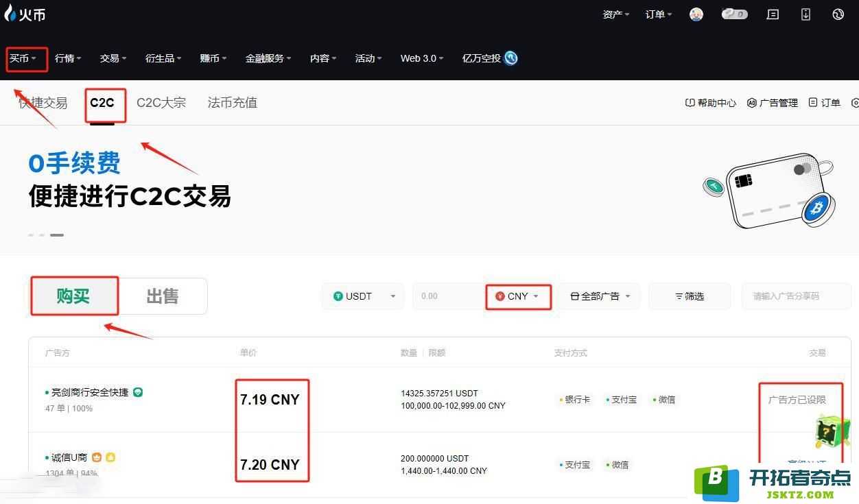Open the 订单 link below header
The image size is (859, 504).
pos(825,103)
